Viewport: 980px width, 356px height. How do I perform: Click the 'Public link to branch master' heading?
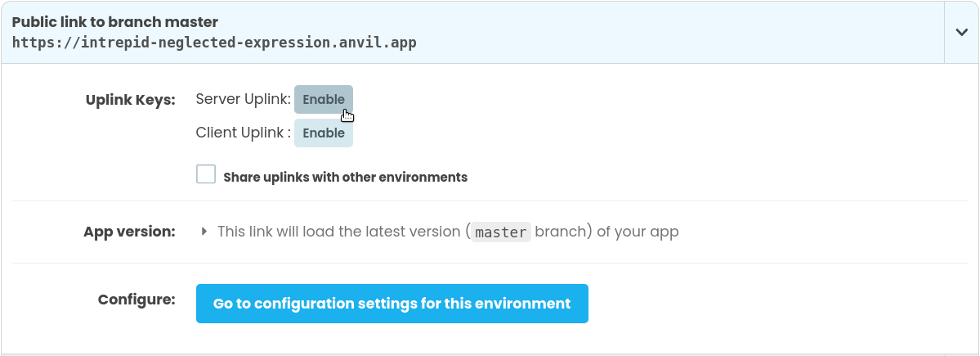115,22
